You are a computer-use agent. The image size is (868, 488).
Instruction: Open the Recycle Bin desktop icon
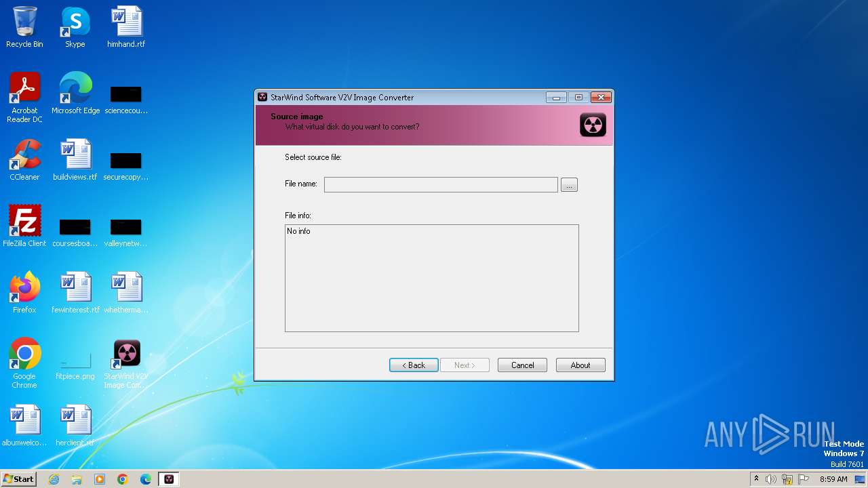pyautogui.click(x=24, y=27)
